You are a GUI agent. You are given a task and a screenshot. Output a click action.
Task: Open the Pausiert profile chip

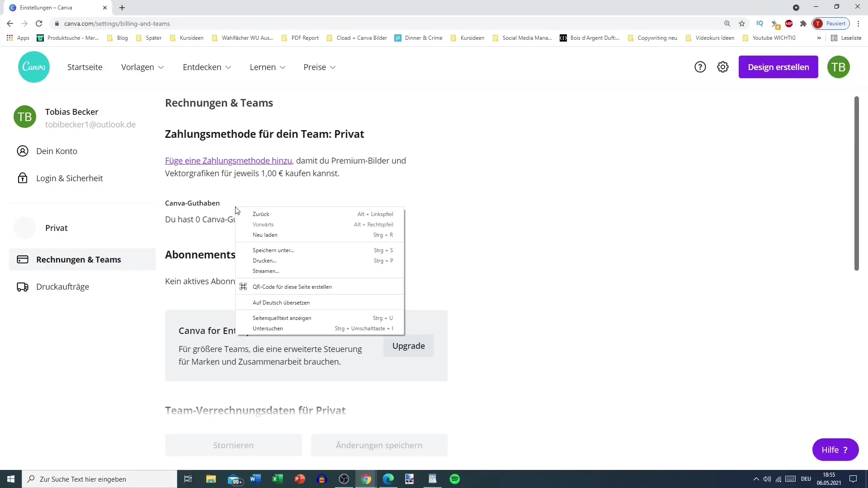pyautogui.click(x=831, y=23)
